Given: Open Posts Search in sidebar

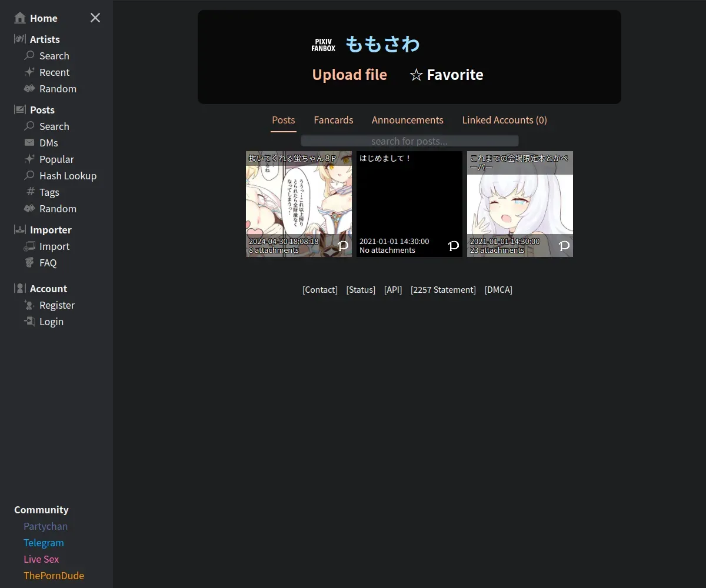Looking at the screenshot, I should tap(54, 126).
